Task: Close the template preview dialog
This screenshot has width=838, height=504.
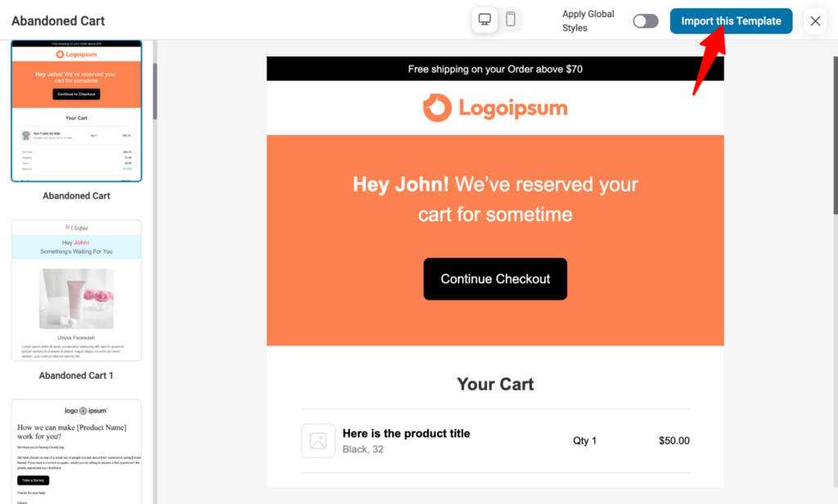Action: point(815,21)
